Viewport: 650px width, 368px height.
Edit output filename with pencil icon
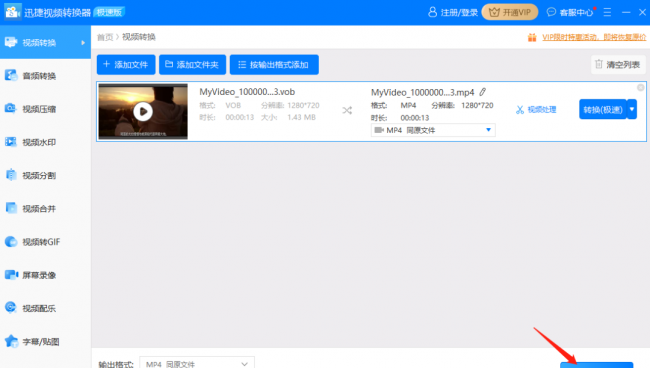[x=483, y=92]
